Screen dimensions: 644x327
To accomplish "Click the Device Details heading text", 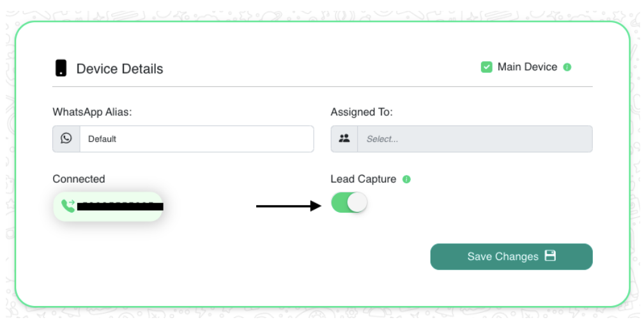I will (x=119, y=69).
